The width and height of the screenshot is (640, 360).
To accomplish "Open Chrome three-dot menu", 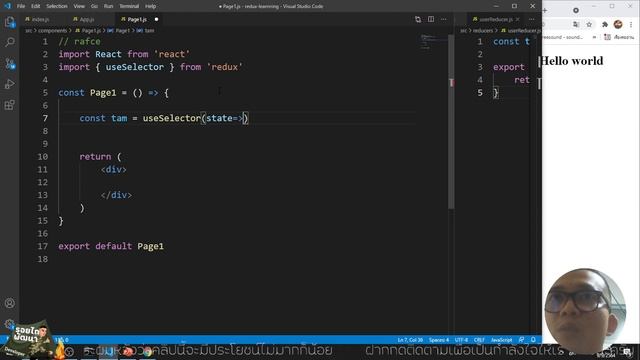I will click(631, 24).
